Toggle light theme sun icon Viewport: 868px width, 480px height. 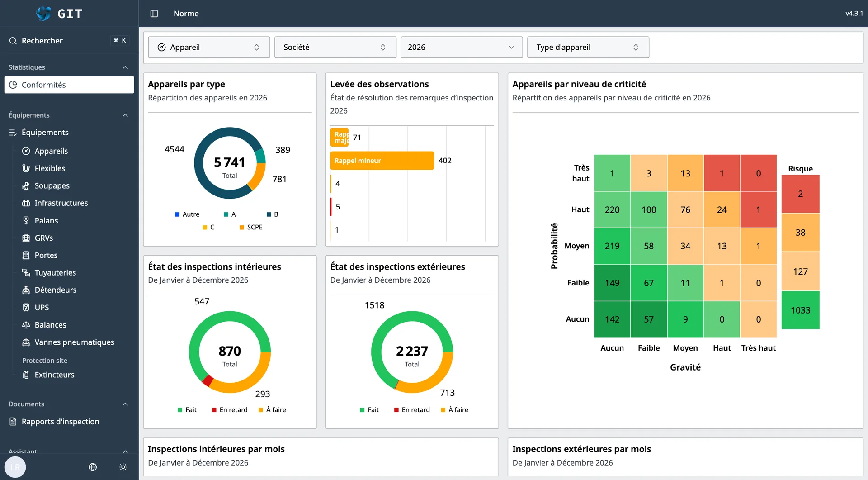tap(123, 467)
